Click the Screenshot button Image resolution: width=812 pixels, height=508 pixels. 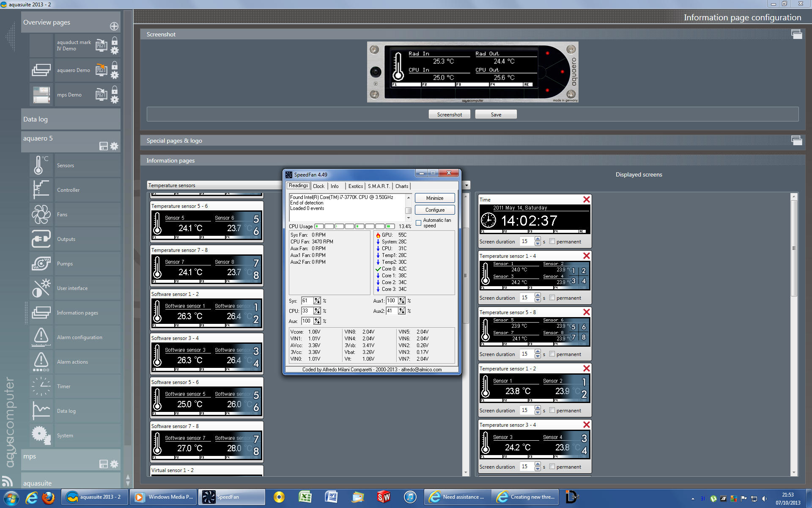[x=449, y=115]
